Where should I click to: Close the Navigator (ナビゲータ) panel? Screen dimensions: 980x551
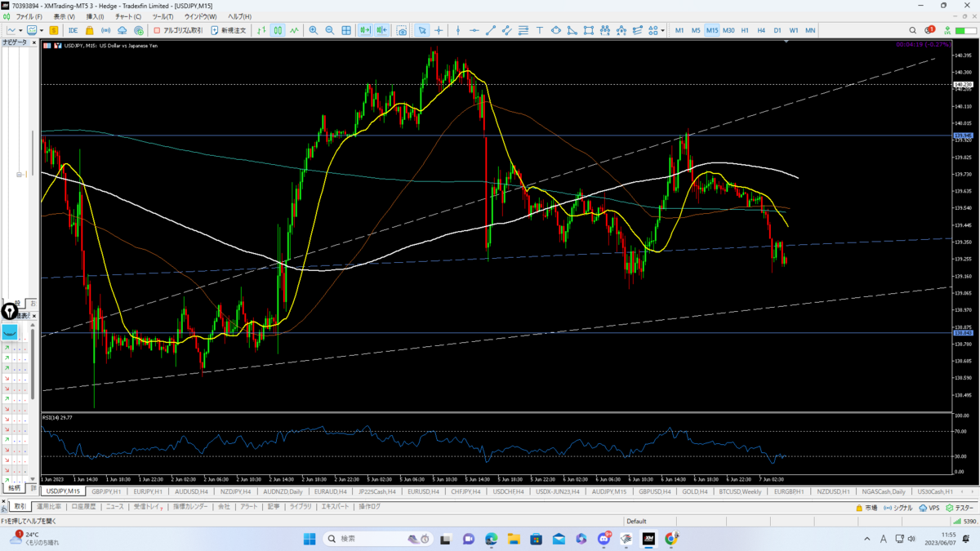(x=33, y=42)
